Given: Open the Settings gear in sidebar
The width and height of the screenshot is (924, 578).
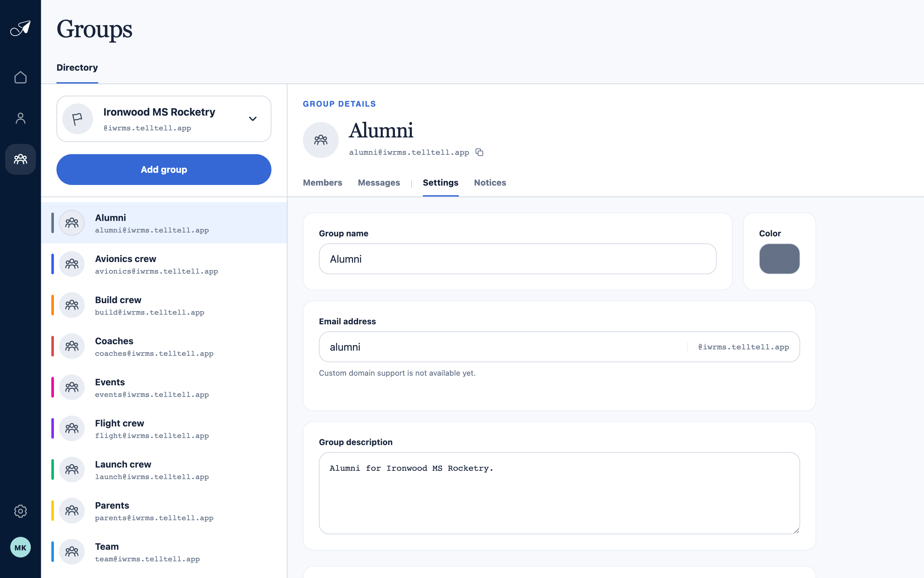Looking at the screenshot, I should [x=20, y=511].
